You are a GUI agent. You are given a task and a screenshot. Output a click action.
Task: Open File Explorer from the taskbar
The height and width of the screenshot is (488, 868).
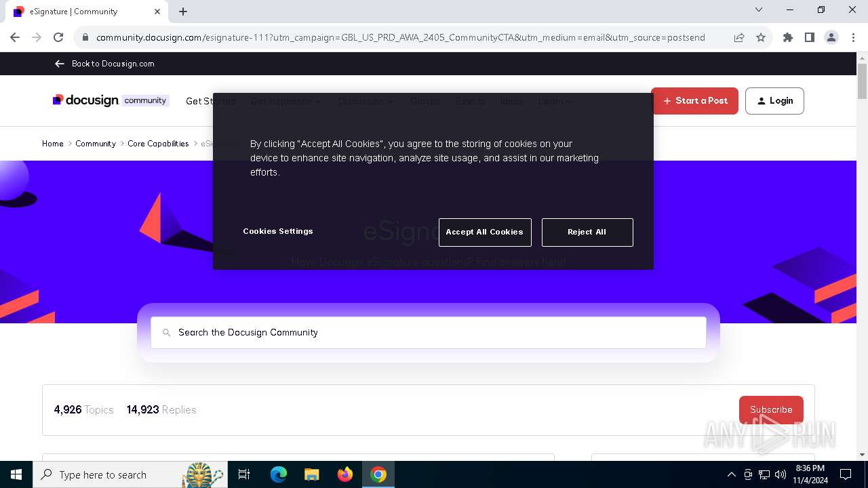click(311, 474)
